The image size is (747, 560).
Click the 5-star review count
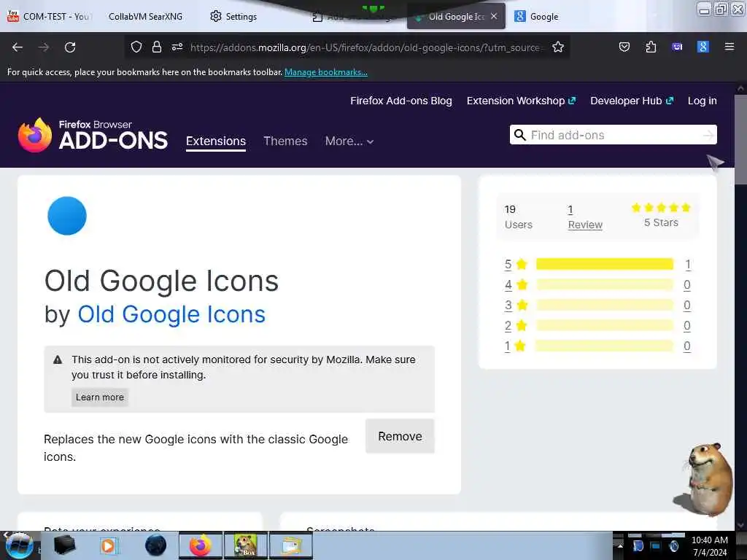pyautogui.click(x=688, y=264)
